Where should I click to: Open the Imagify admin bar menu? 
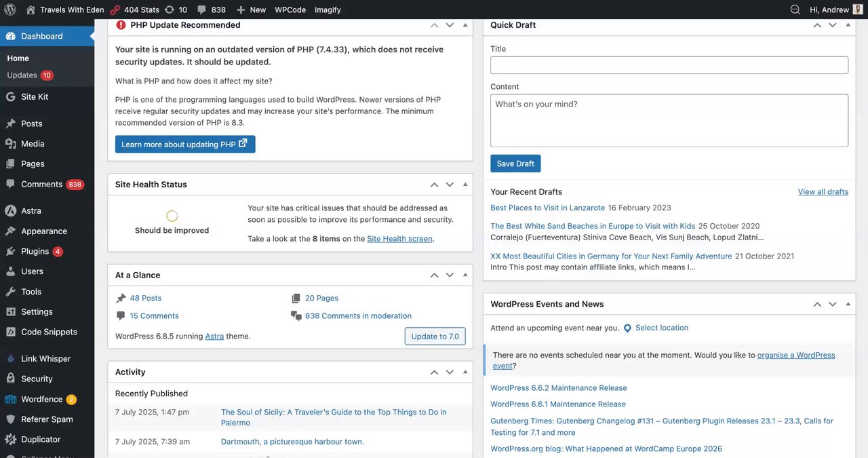click(328, 9)
